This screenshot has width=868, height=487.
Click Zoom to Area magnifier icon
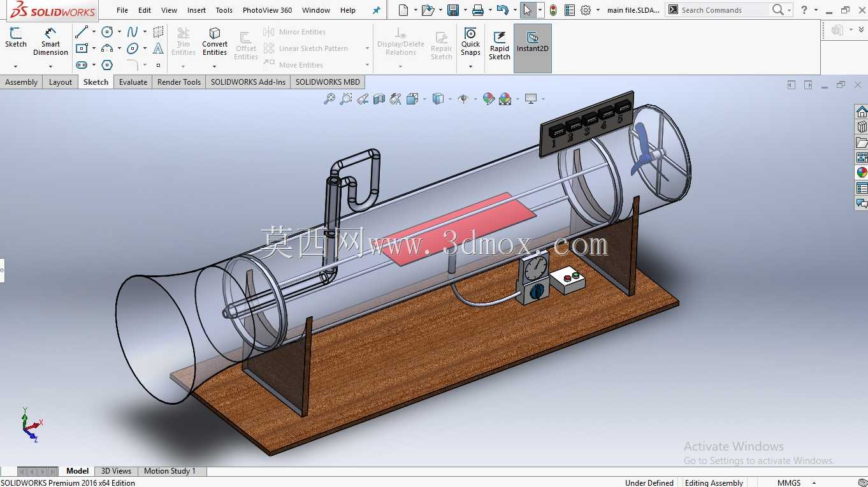click(x=346, y=99)
